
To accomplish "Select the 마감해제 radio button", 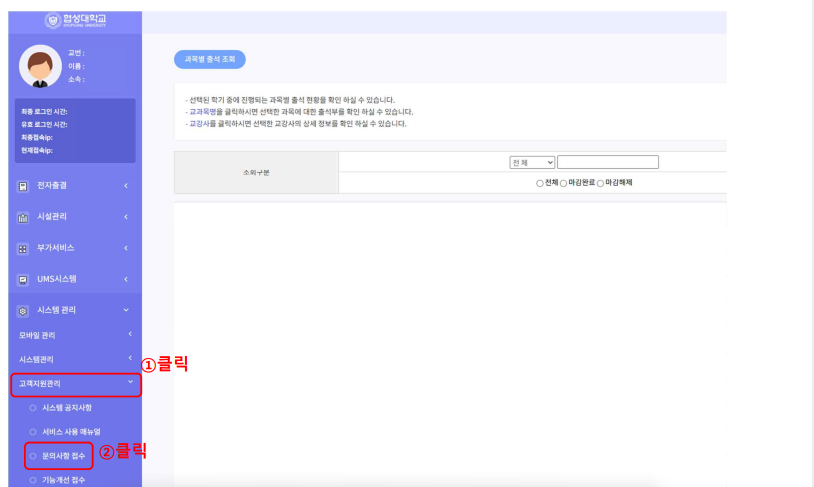I will (x=600, y=183).
